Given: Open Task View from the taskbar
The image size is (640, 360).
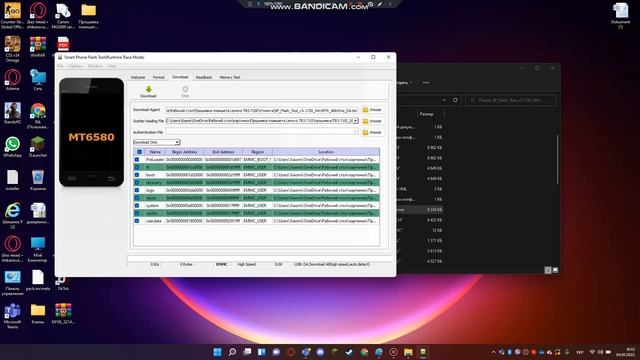Looking at the screenshot, I should tap(247, 352).
